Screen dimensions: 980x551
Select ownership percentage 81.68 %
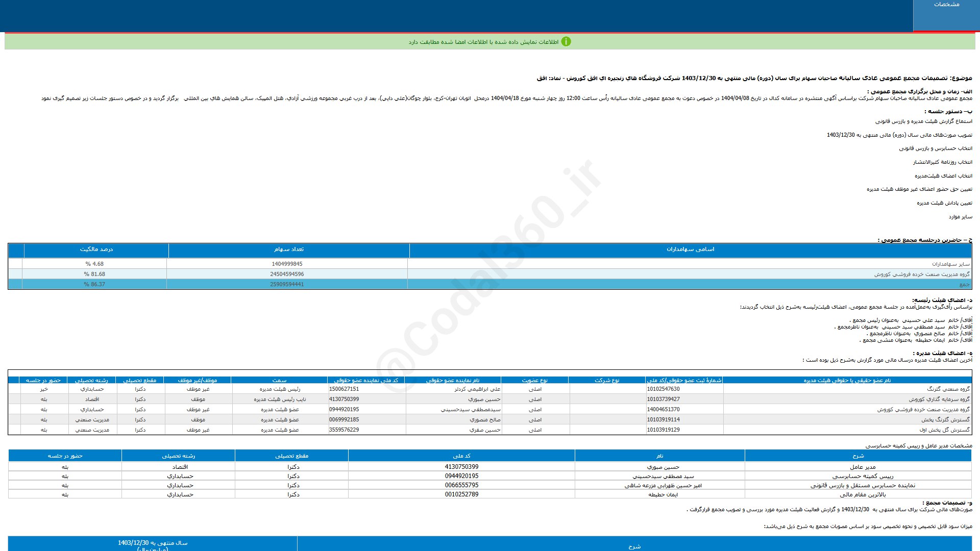(94, 274)
